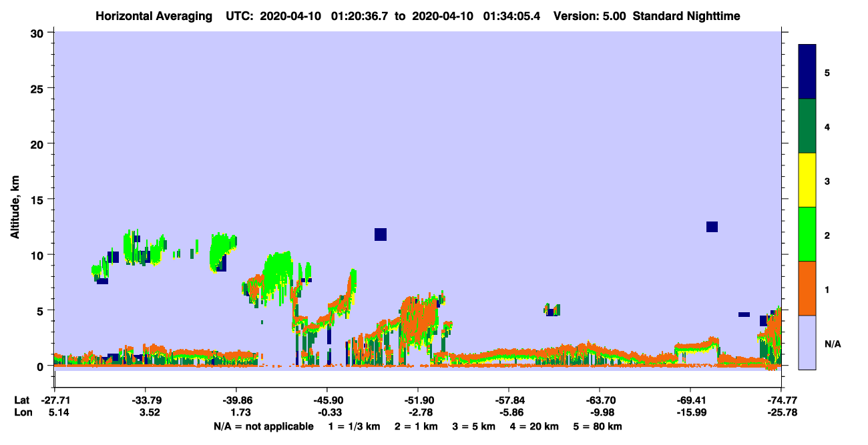
Task: Click the isolated blue square near 12 km at latitude -49
Action: 381,234
